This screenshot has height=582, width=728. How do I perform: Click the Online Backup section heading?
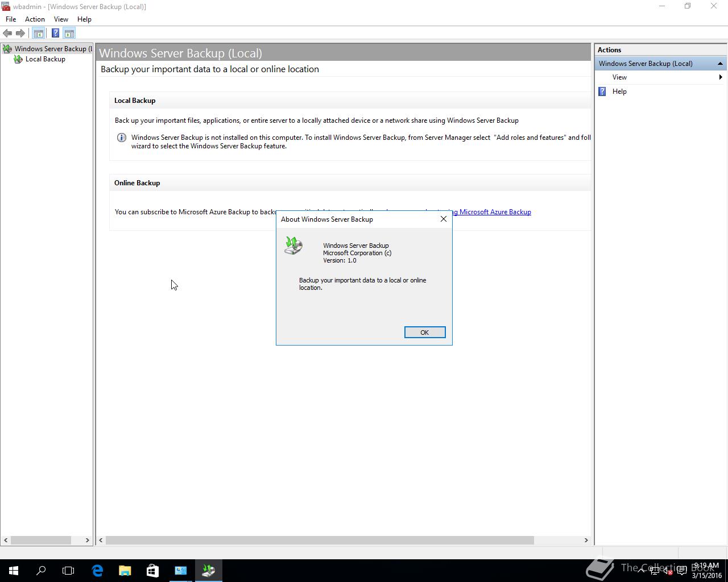pos(137,183)
